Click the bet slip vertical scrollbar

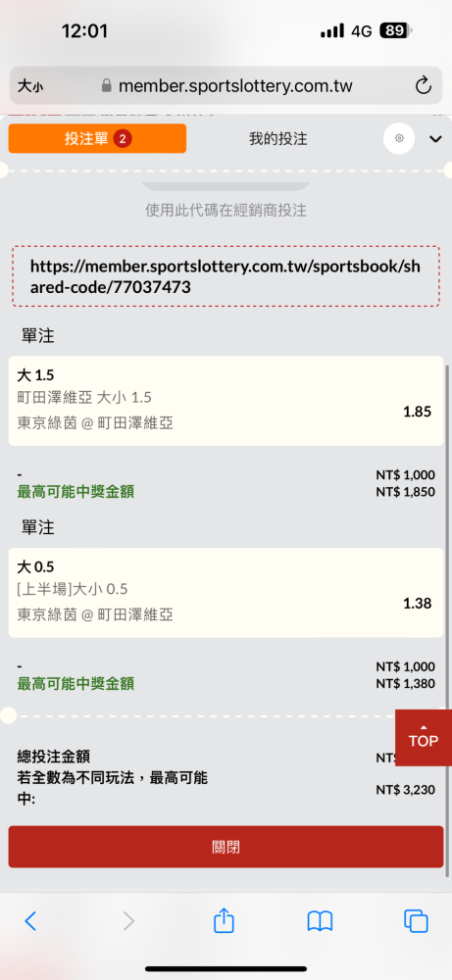448,618
